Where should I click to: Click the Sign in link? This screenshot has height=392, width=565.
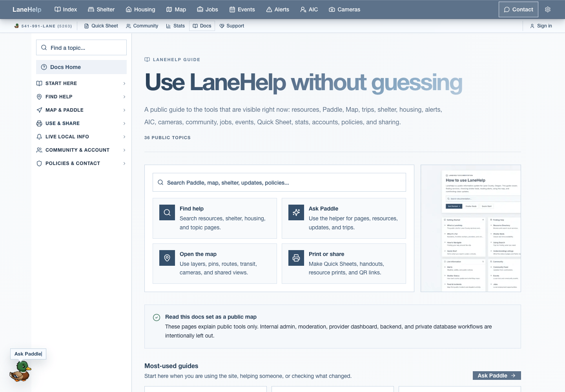point(541,26)
